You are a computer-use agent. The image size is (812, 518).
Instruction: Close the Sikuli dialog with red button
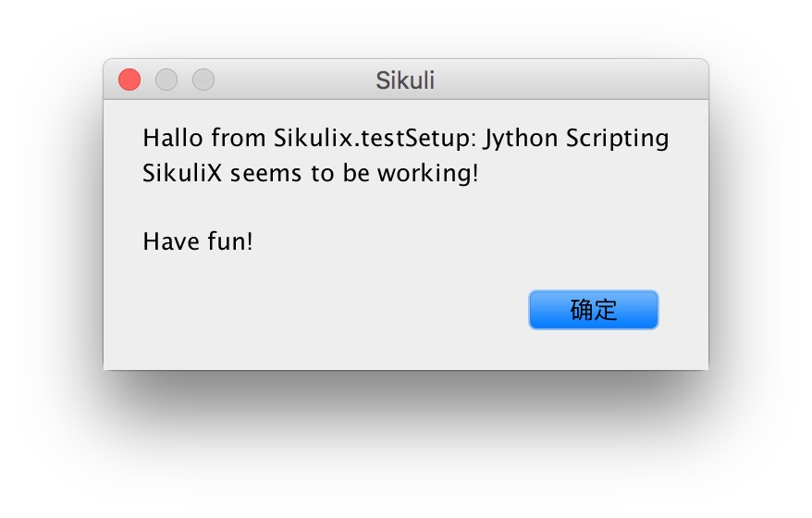[129, 80]
